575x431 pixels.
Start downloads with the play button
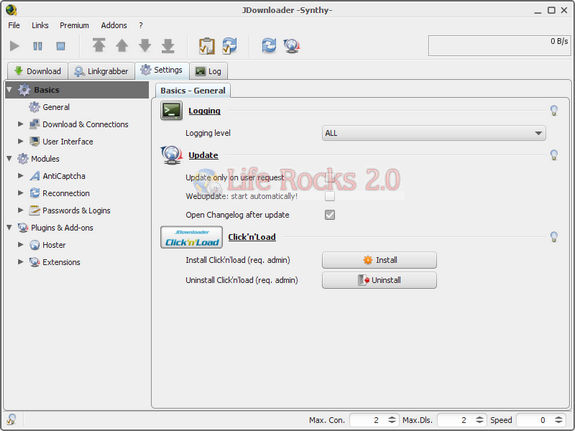[x=15, y=46]
